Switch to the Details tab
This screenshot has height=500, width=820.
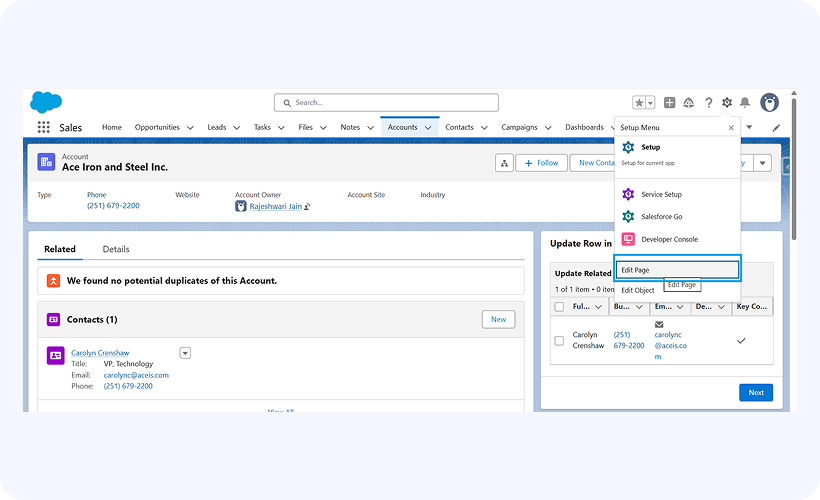(x=116, y=249)
